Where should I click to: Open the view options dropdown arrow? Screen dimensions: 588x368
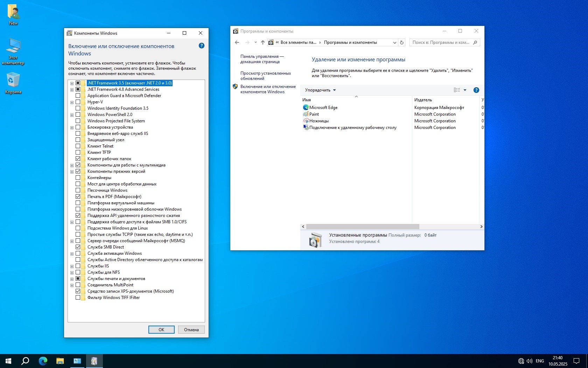coord(465,90)
